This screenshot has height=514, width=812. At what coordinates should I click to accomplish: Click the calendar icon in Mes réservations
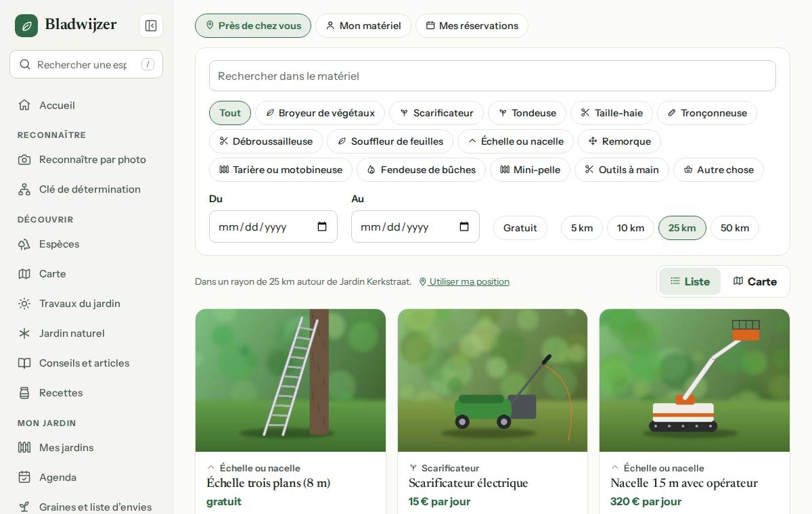point(430,26)
